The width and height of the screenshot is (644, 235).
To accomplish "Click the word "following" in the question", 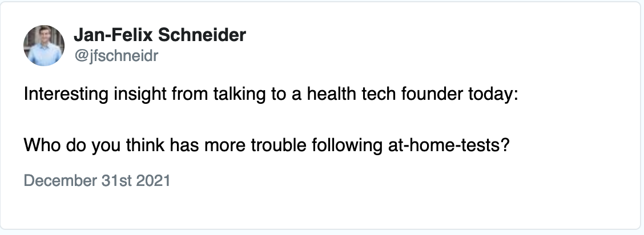I will point(347,145).
